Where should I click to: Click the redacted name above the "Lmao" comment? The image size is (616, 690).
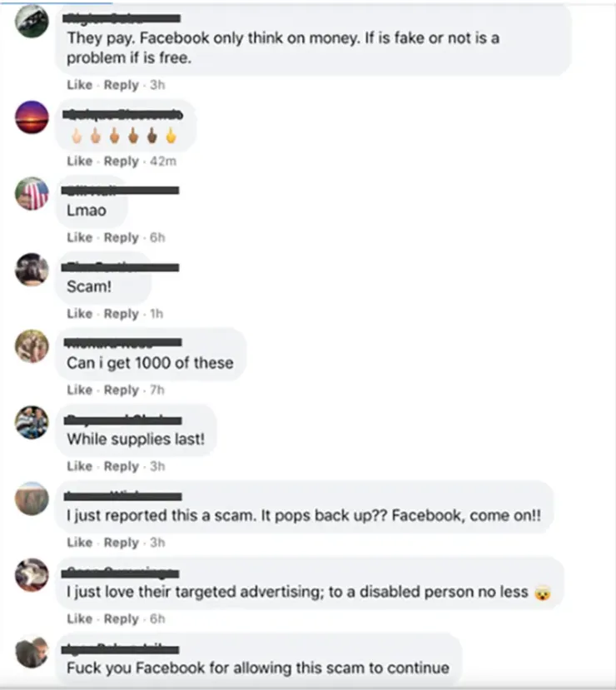click(x=120, y=191)
